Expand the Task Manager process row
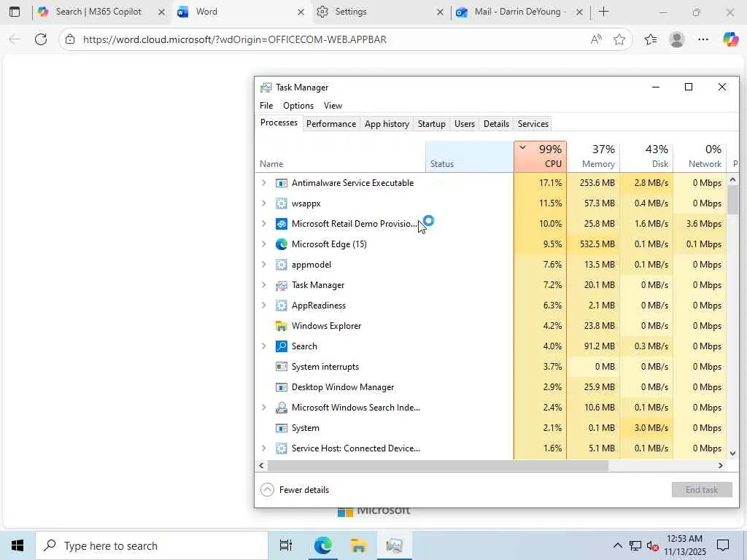The height and width of the screenshot is (560, 747). pyautogui.click(x=264, y=285)
